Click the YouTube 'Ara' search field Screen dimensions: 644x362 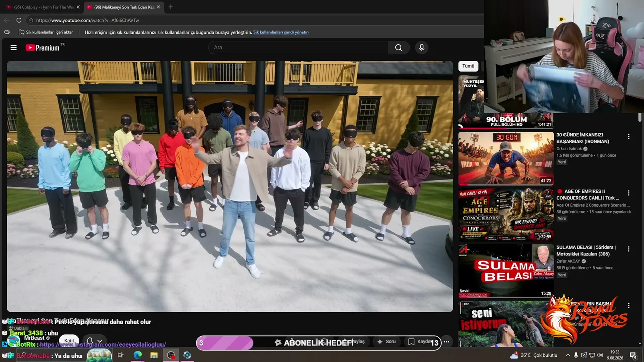point(299,48)
